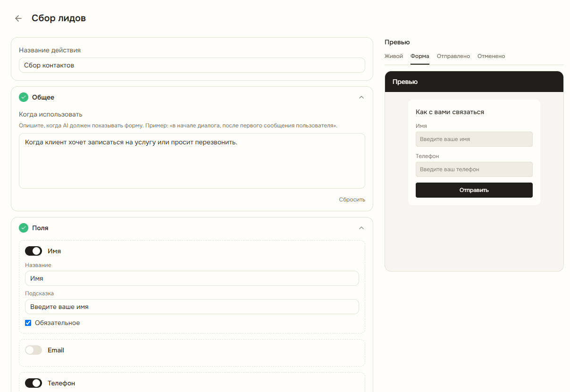
Task: Toggle off the Телефон field switch
Action: click(34, 383)
